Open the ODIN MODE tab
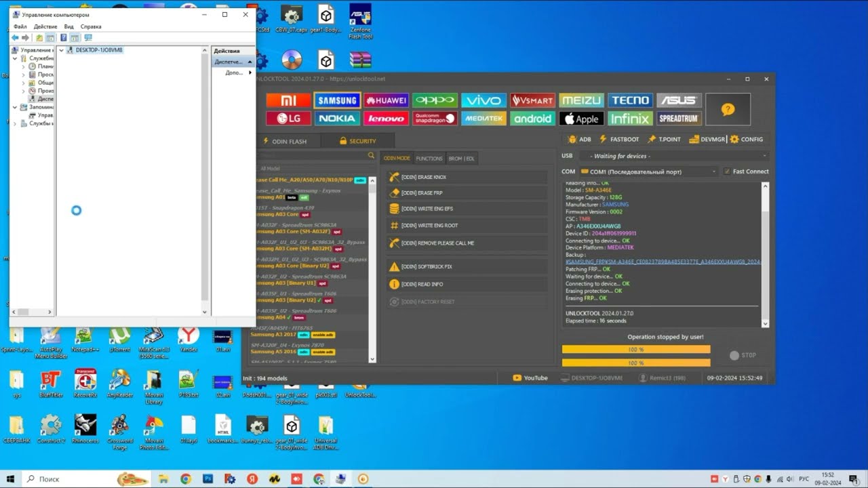The width and height of the screenshot is (868, 488). [x=397, y=158]
